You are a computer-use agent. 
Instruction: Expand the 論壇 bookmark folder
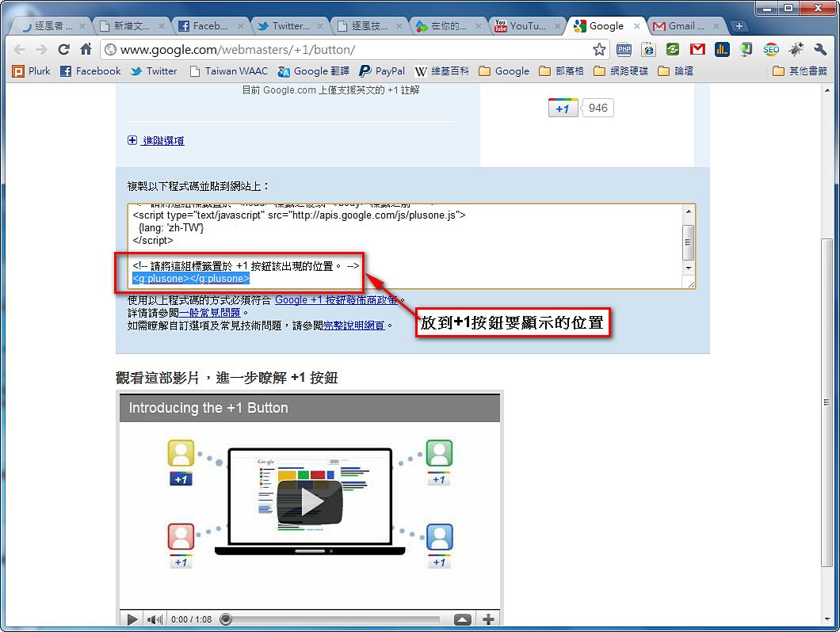675,71
